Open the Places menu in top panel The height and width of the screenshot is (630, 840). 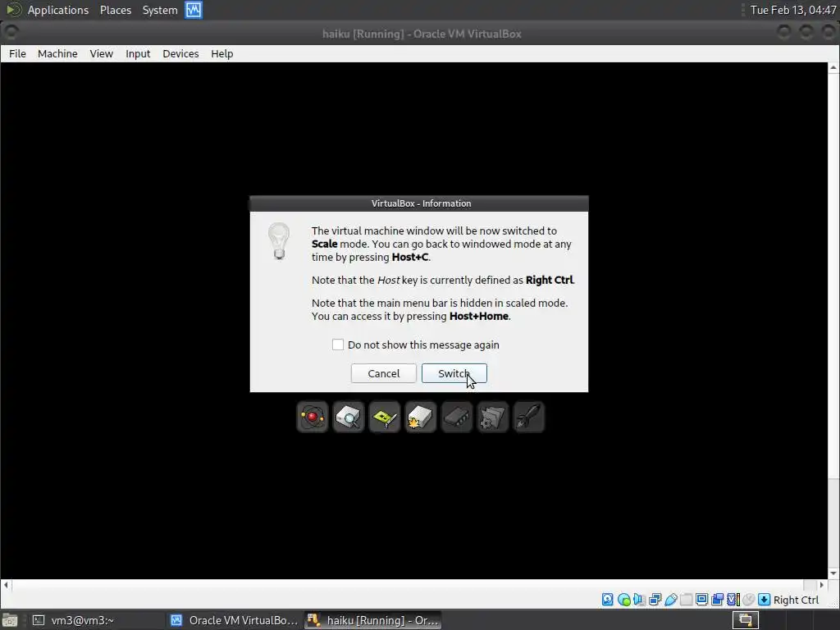(116, 10)
